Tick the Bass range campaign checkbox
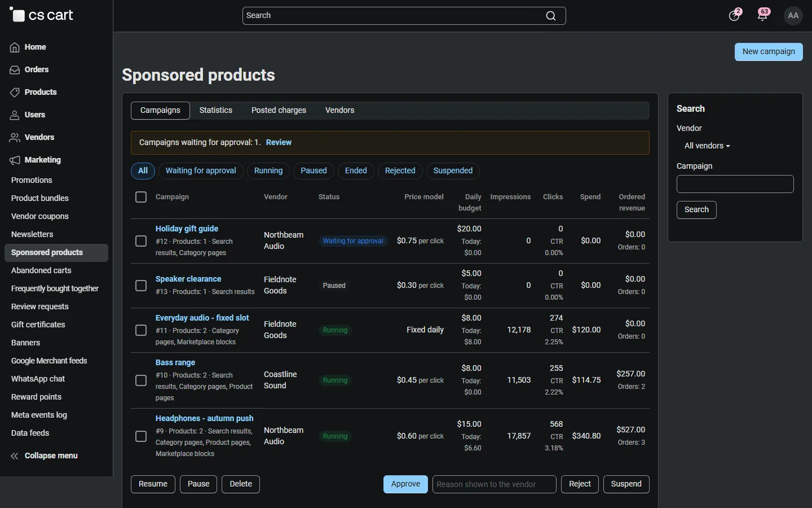 tap(141, 380)
